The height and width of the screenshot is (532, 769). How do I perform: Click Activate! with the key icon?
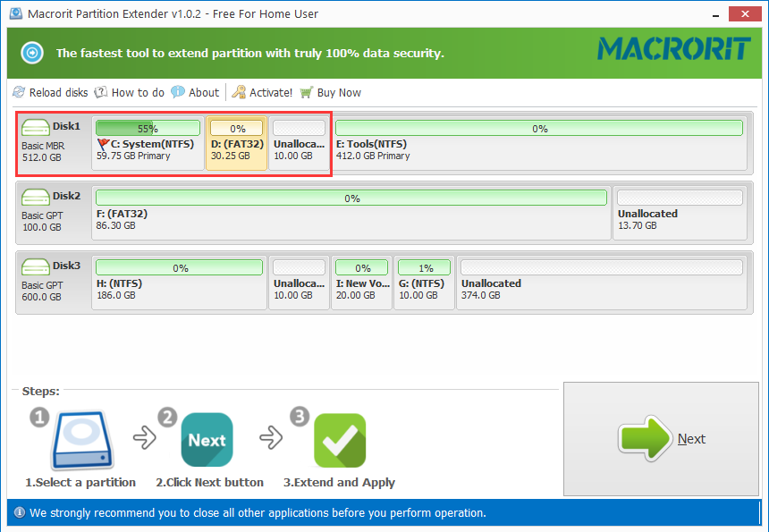239,92
